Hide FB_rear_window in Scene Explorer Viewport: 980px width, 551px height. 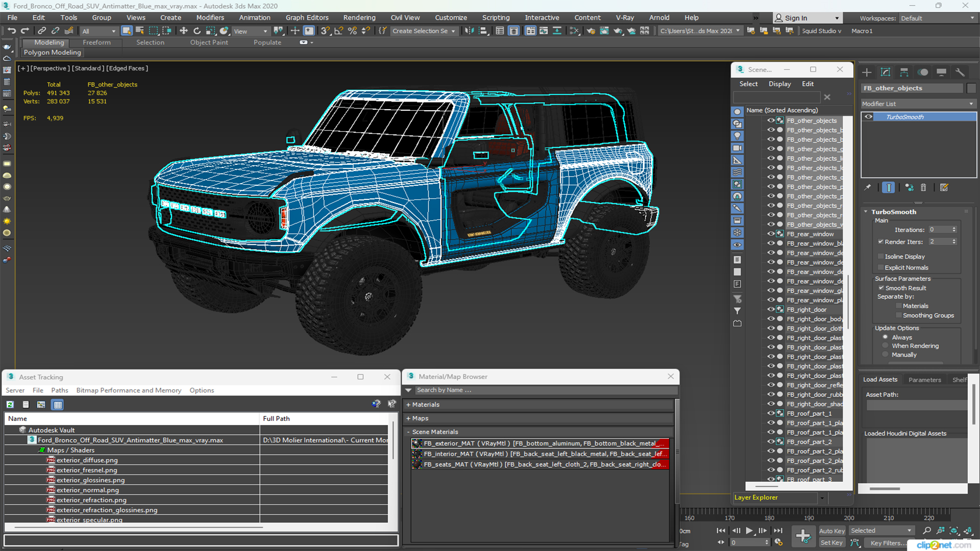point(771,234)
